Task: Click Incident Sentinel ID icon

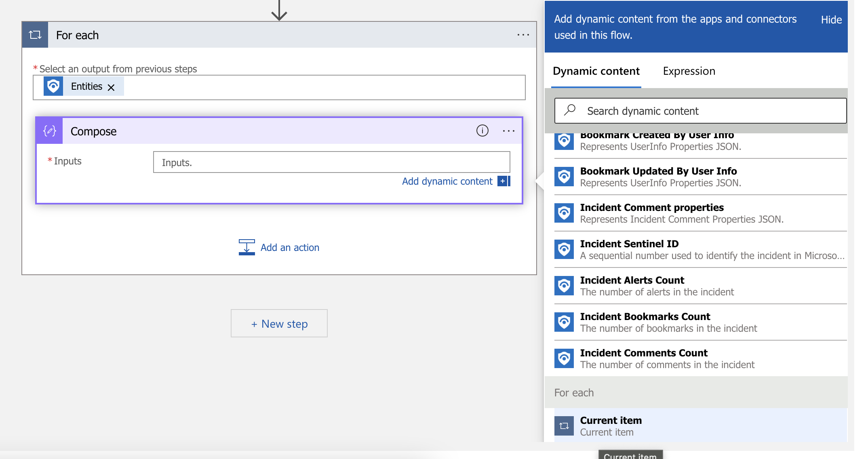Action: 564,249
